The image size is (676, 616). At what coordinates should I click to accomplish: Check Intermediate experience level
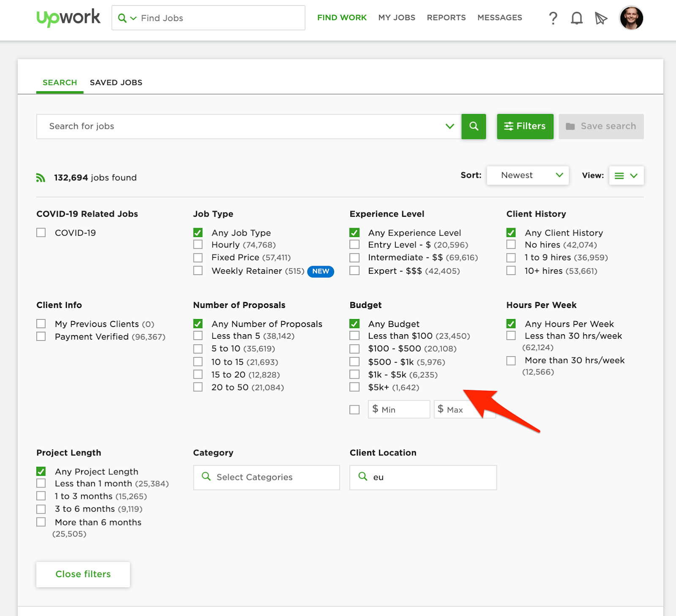point(354,258)
